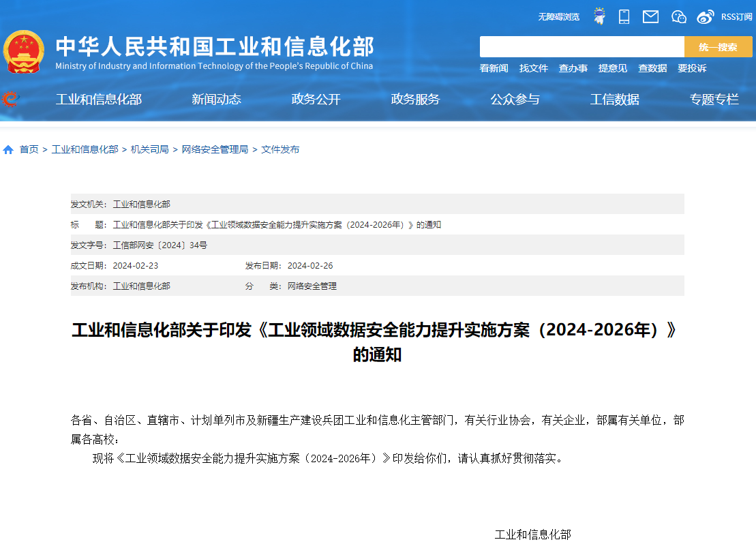This screenshot has width=756, height=542.
Task: Click 网络安全管理局 breadcrumb link
Action: click(215, 150)
